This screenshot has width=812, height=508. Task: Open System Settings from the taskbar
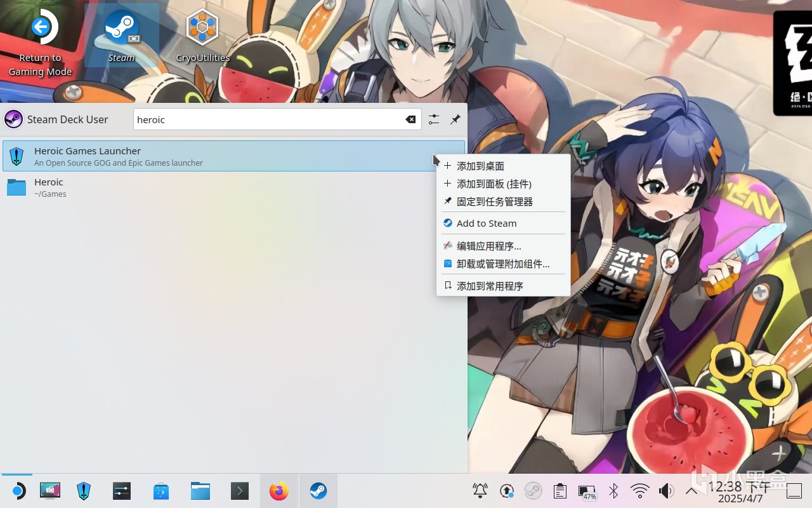coord(121,491)
